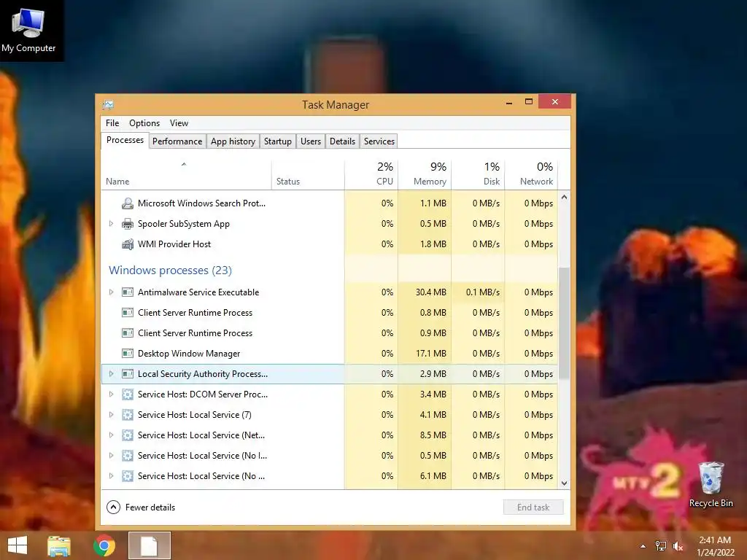747x560 pixels.
Task: Expand Service Host: Local Service (7)
Action: tap(111, 415)
